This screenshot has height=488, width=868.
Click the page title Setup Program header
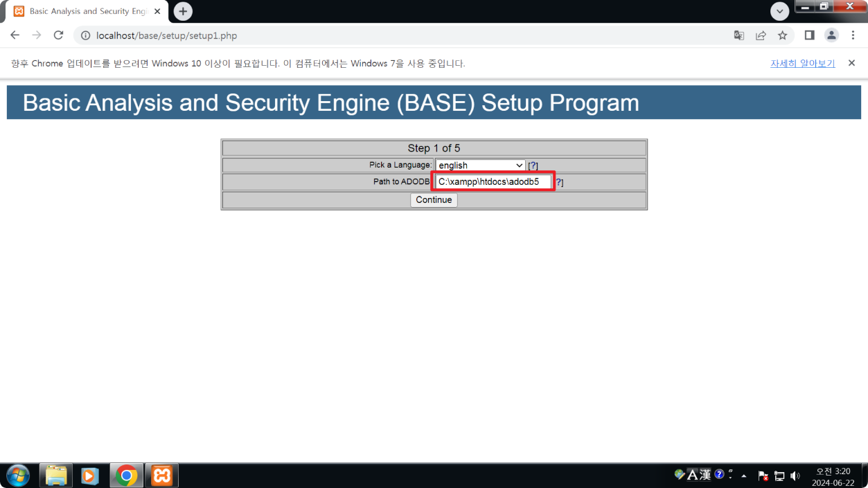(331, 102)
